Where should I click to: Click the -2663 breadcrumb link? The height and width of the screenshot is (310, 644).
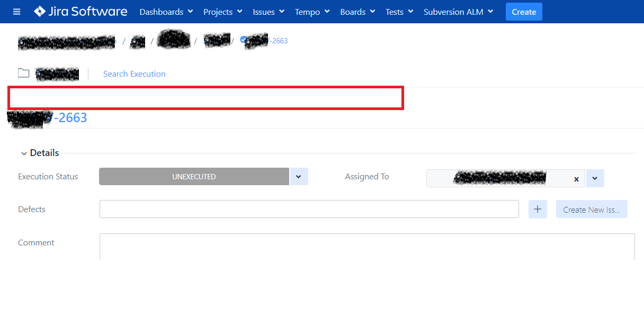pos(279,40)
